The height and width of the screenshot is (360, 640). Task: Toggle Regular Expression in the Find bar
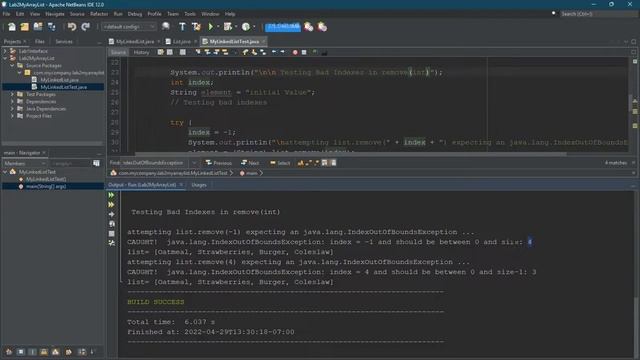click(x=316, y=163)
